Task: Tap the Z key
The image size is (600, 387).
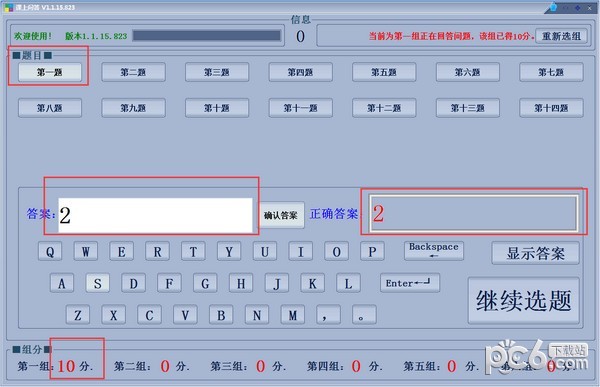Action: click(x=78, y=315)
